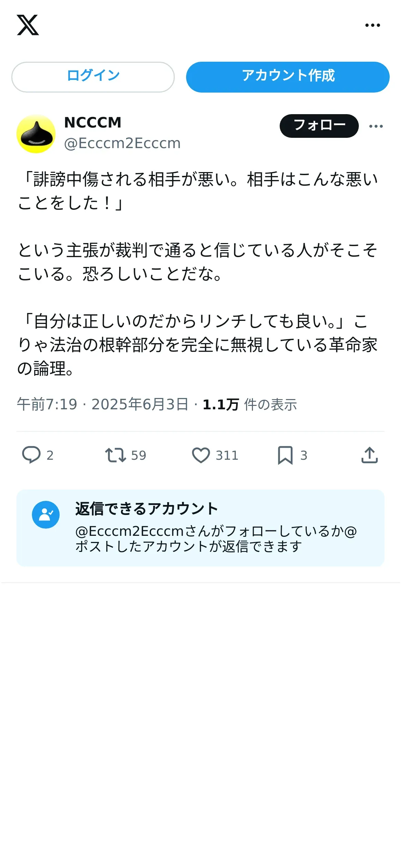Click the repost count 59
The height and width of the screenshot is (868, 401).
[138, 456]
